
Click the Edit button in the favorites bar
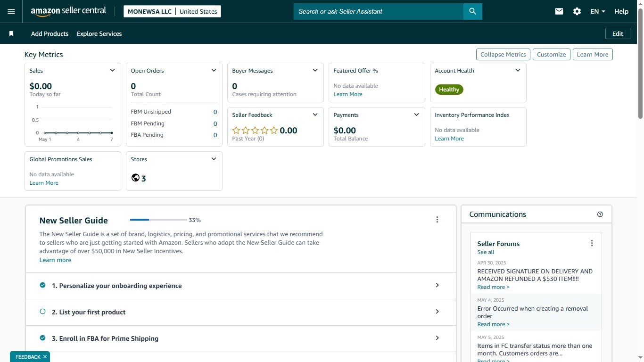tap(618, 33)
